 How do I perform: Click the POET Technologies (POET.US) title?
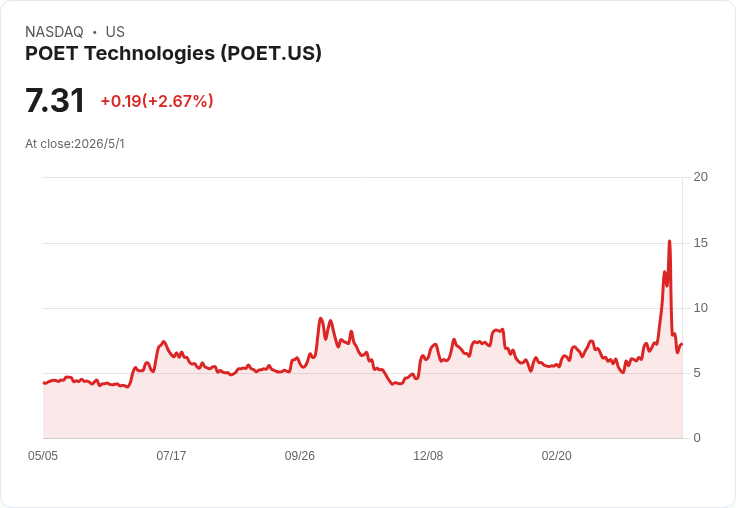(173, 53)
